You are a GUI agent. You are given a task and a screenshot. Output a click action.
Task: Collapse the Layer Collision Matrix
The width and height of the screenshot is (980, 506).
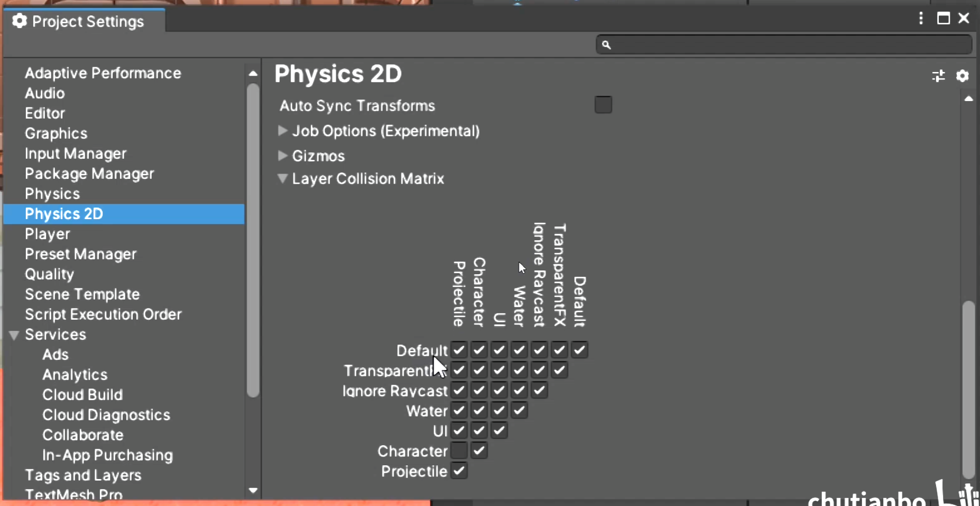point(283,179)
